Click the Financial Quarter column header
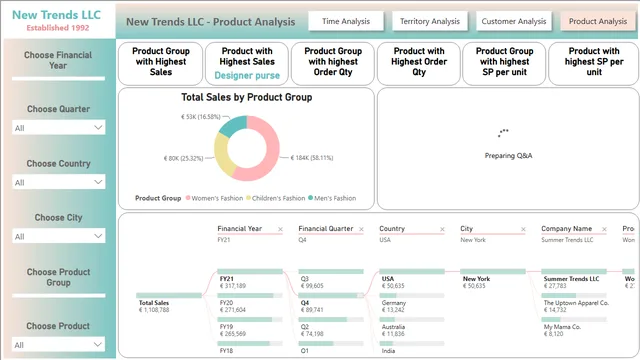This screenshot has width=640, height=360. (326, 229)
